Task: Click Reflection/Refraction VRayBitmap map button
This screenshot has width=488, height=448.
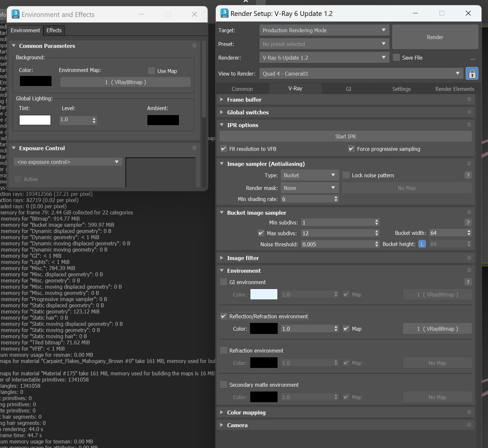Action: coord(437,329)
